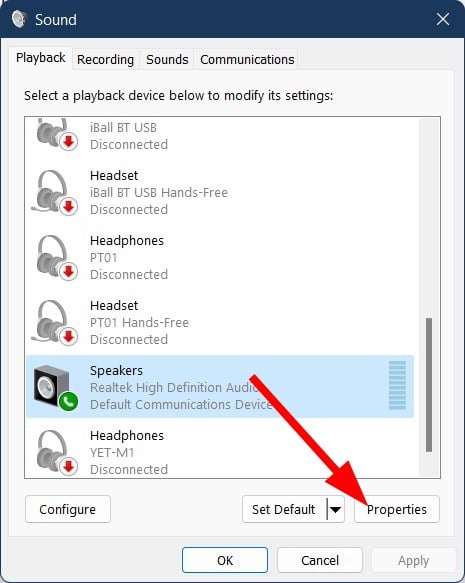
Task: Click the Set Default button
Action: tap(284, 509)
